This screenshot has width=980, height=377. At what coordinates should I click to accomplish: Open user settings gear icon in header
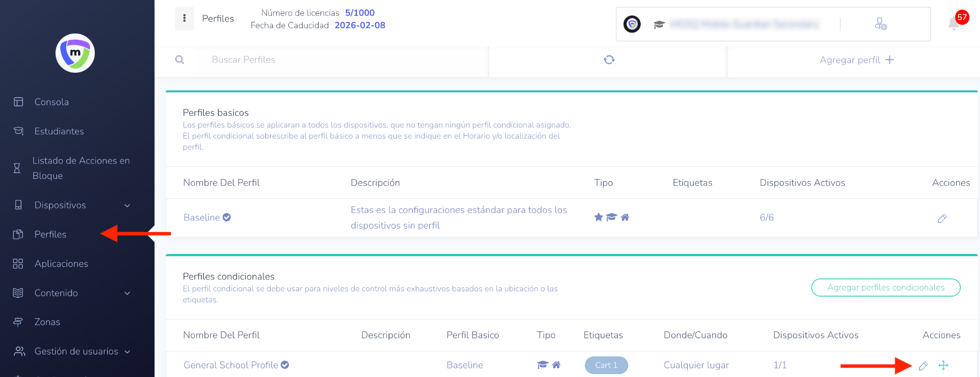[x=880, y=24]
